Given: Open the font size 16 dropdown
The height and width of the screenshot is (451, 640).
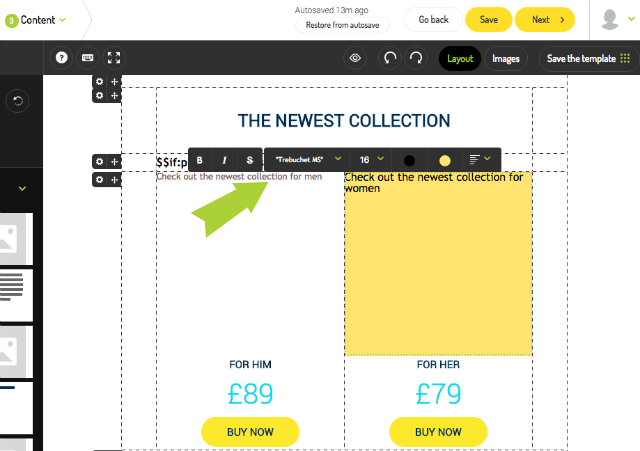Looking at the screenshot, I should pos(371,160).
